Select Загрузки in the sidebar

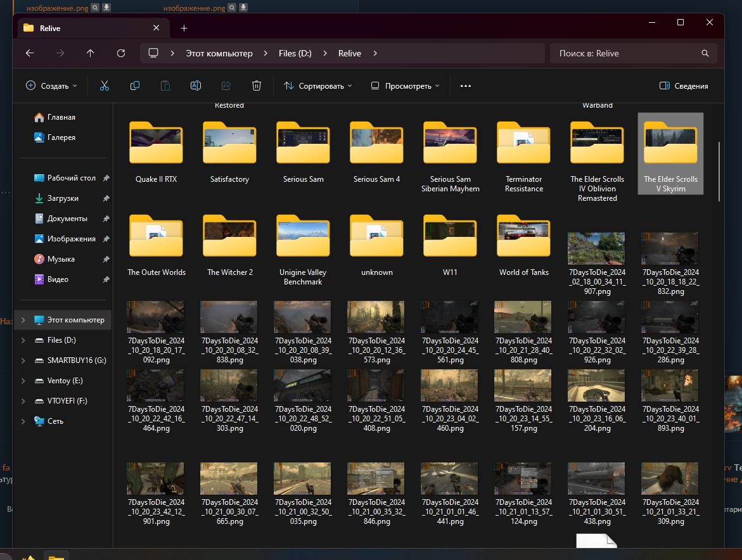coord(63,198)
